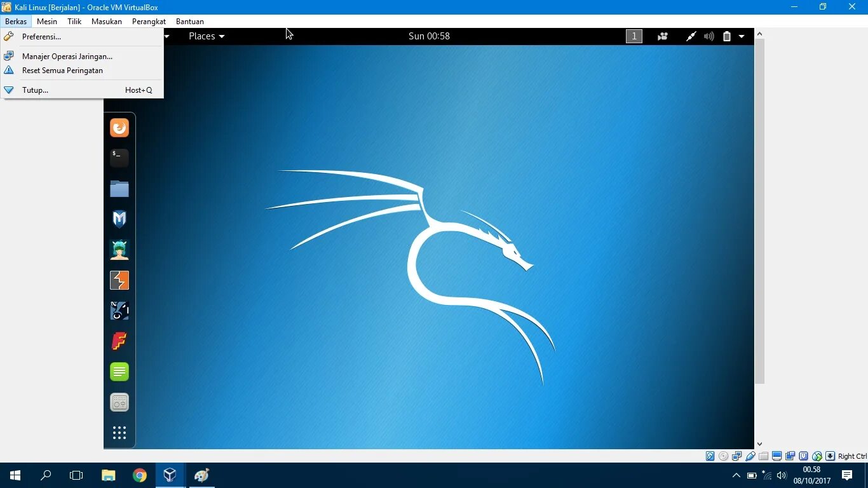
Task: Open File Explorer from taskbar
Action: [109, 475]
